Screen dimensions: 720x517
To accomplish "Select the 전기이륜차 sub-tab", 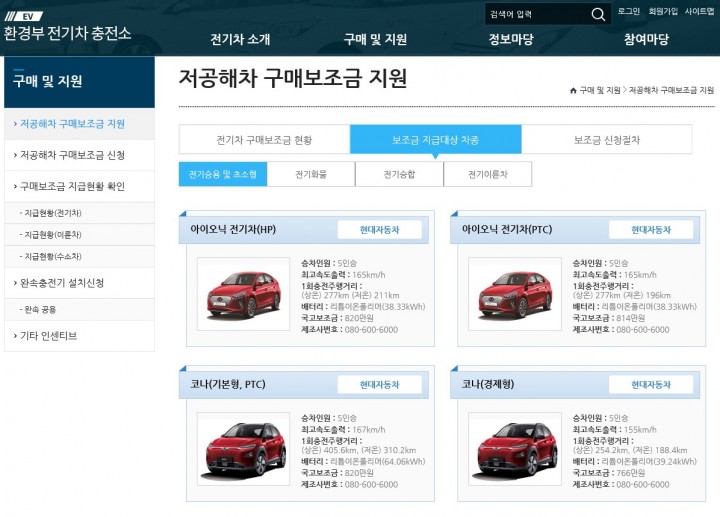I will [488, 174].
